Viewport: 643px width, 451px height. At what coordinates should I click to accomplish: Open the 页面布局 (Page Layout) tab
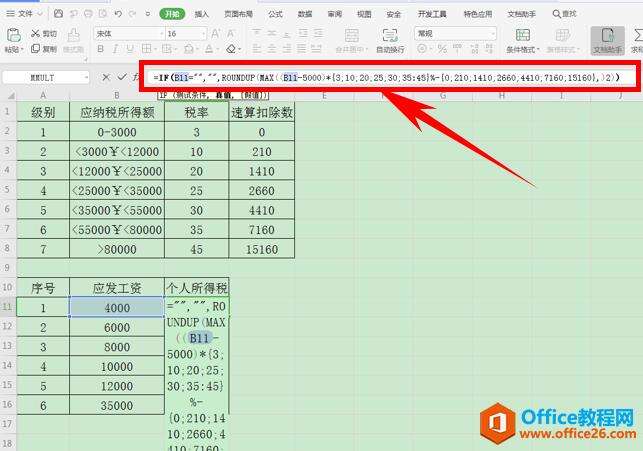(x=238, y=14)
